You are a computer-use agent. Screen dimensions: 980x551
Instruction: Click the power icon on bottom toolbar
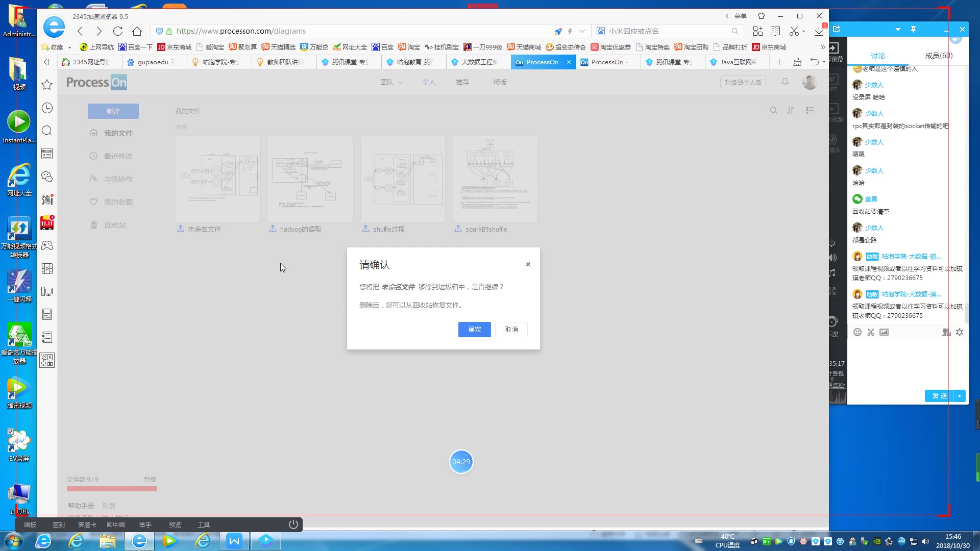(293, 524)
